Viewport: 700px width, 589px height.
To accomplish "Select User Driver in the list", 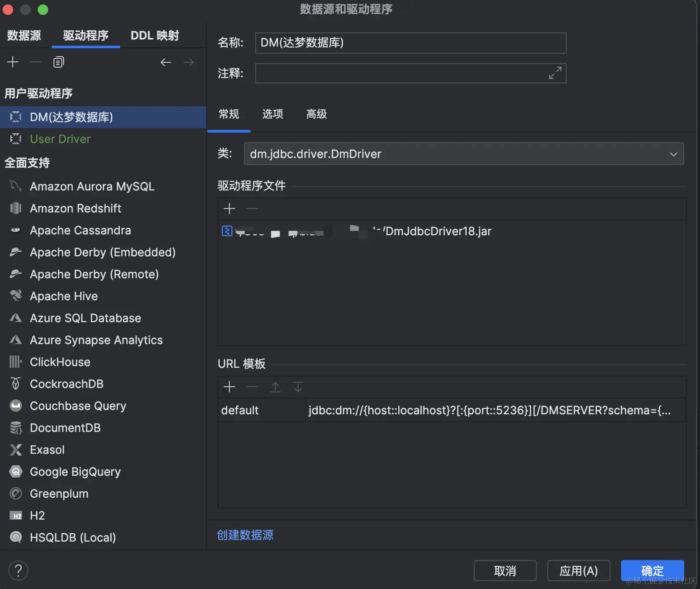I will [x=103, y=139].
